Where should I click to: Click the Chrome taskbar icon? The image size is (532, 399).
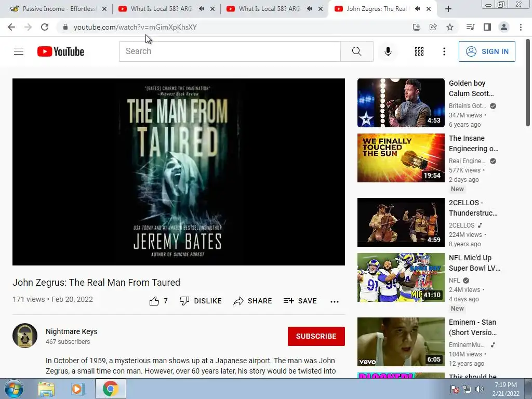(111, 389)
